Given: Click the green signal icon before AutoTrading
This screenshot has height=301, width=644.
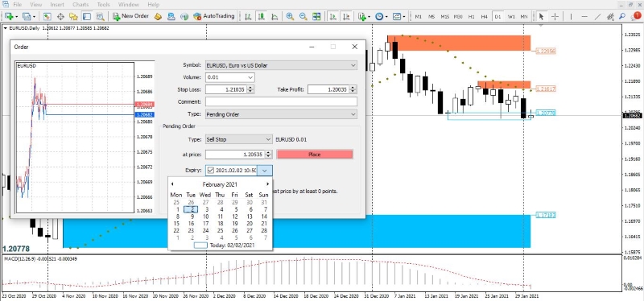Looking at the screenshot, I should (184, 16).
